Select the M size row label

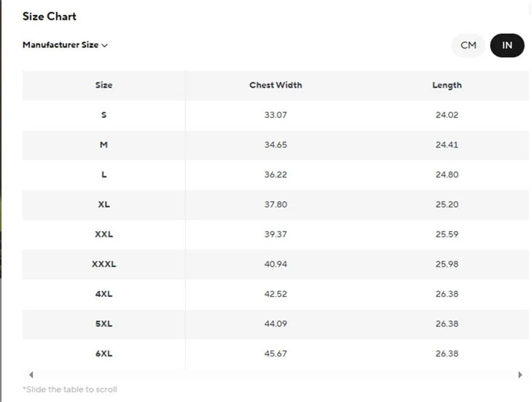tap(104, 145)
